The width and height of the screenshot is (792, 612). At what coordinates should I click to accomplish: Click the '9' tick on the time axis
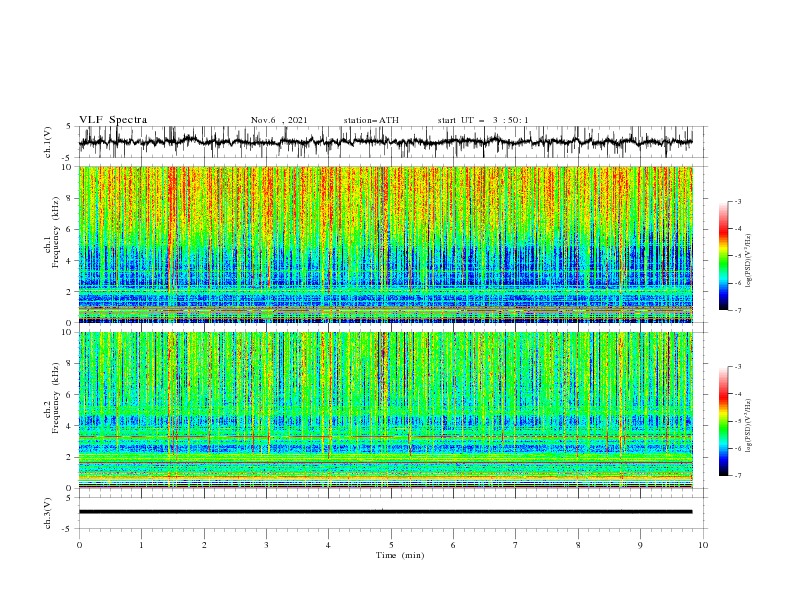click(x=640, y=545)
